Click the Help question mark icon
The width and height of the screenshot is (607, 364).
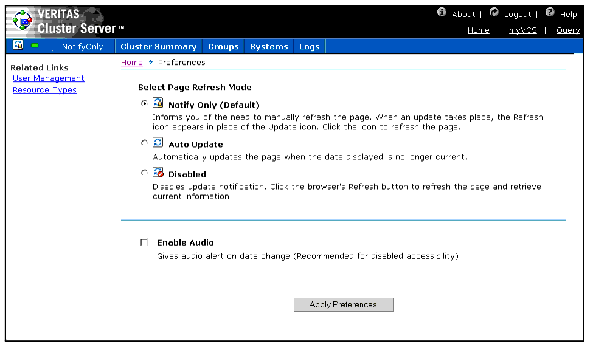pos(550,13)
